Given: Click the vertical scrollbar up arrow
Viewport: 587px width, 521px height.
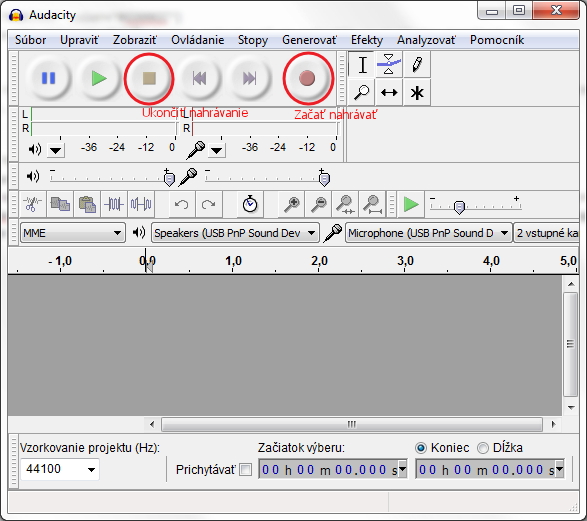Looking at the screenshot, I should pos(571,284).
